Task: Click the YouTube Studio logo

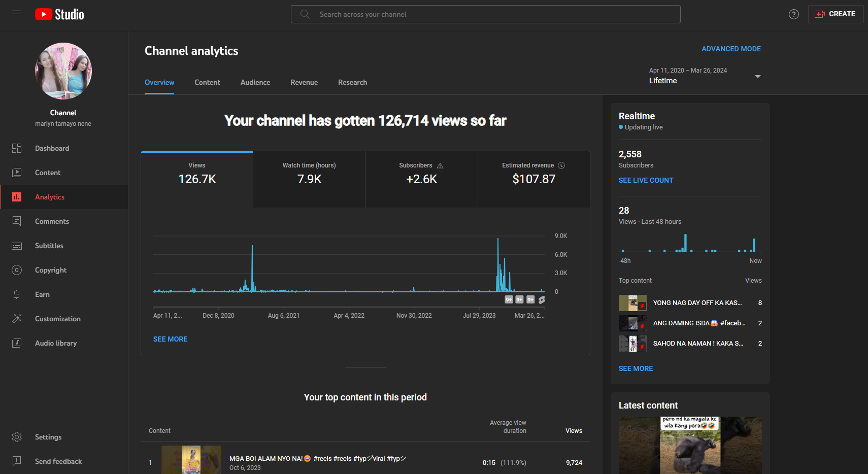Action: coord(59,14)
